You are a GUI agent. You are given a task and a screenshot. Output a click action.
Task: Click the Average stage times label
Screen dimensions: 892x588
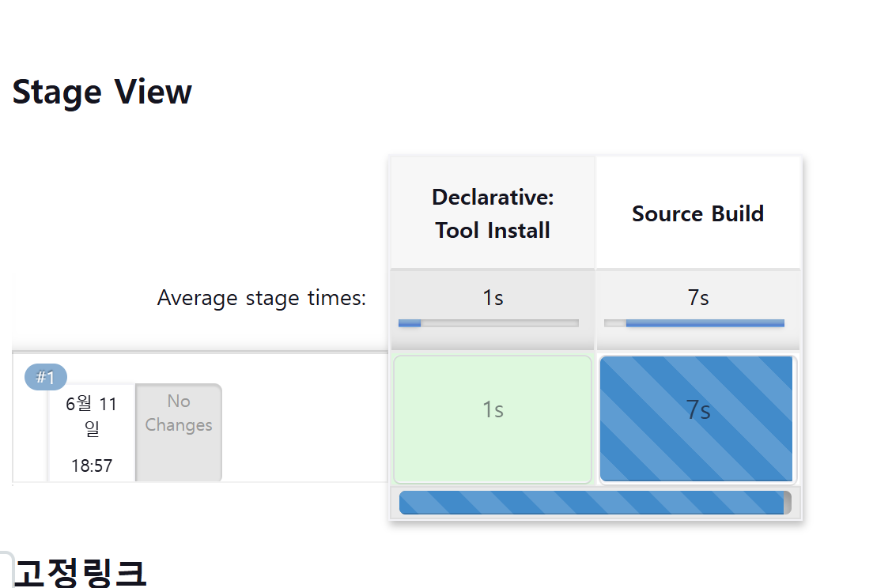point(261,298)
